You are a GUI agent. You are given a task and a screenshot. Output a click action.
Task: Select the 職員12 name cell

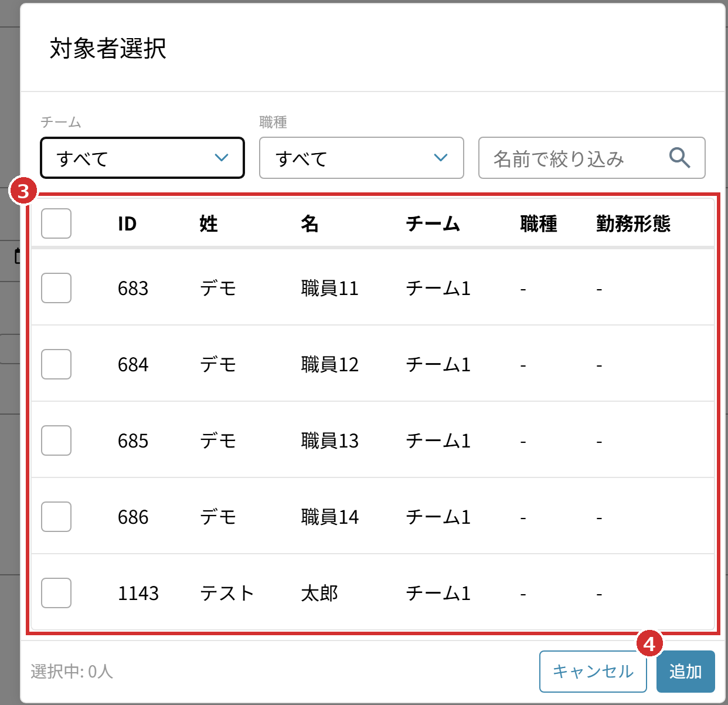[x=329, y=364]
